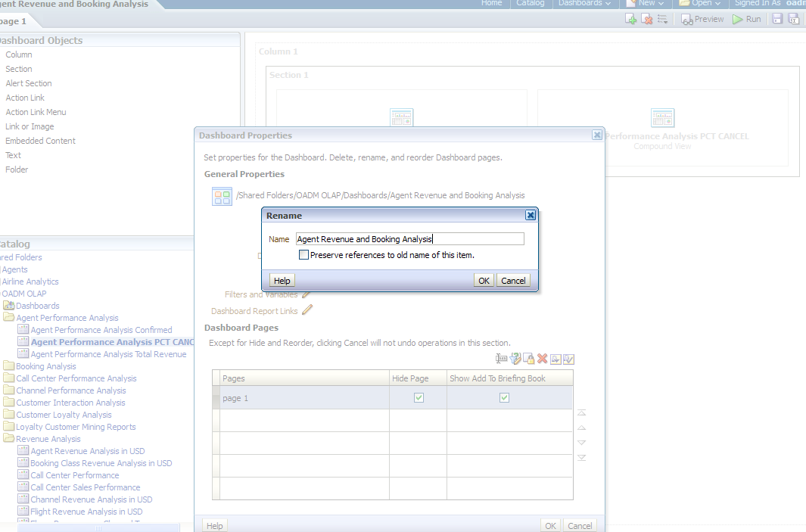Click the Name text field
Image resolution: width=806 pixels, height=532 pixels.
point(409,239)
